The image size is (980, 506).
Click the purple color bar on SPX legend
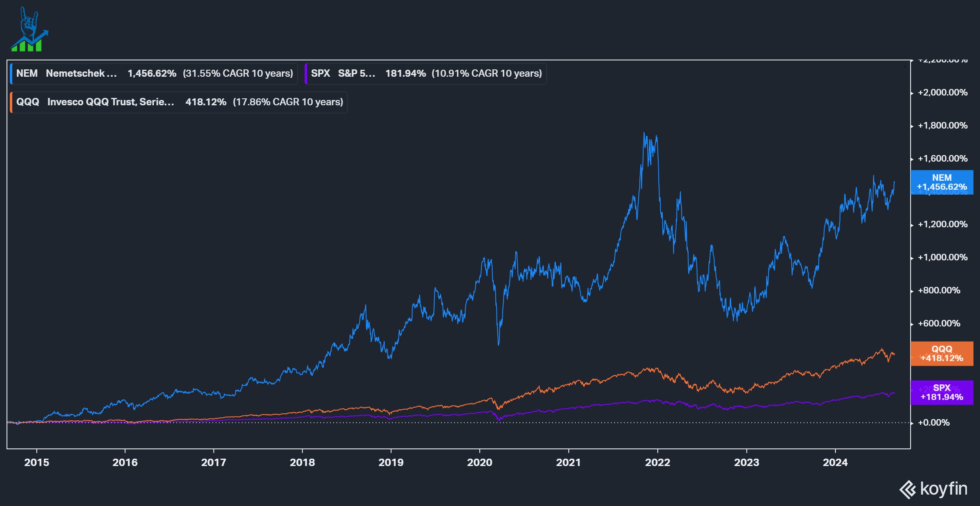(306, 73)
